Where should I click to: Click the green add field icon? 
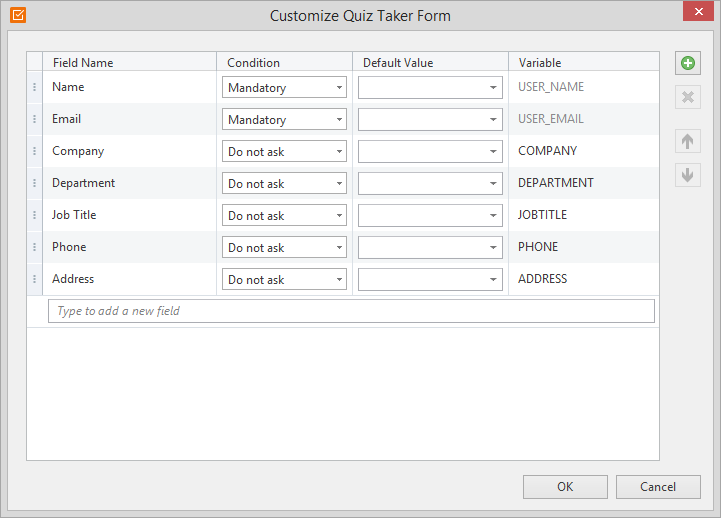[x=687, y=63]
